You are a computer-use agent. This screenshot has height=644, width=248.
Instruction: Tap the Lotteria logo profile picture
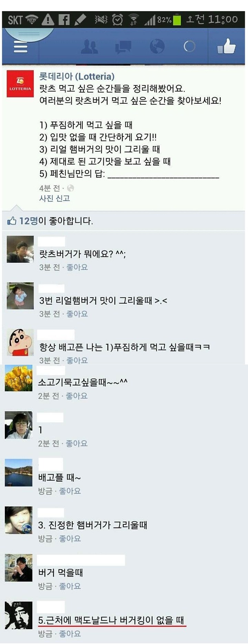pyautogui.click(x=20, y=84)
